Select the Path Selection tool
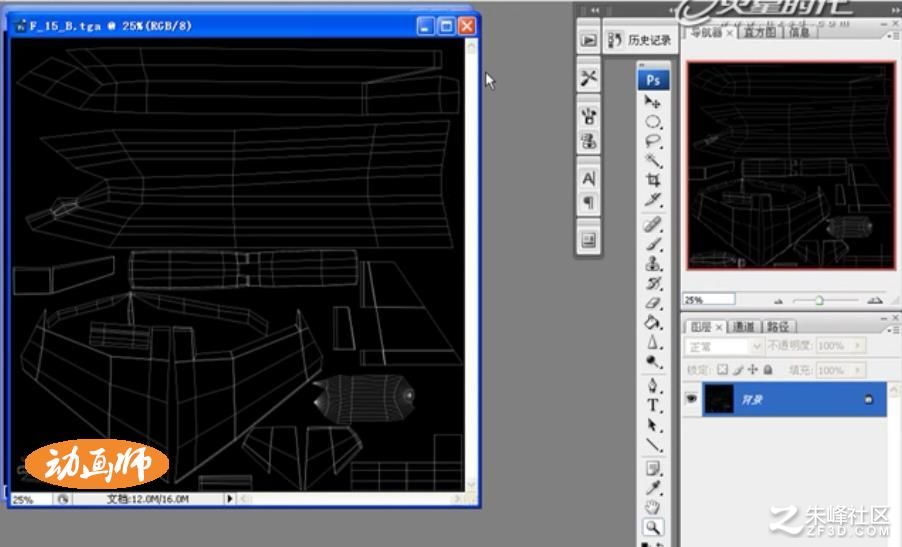902x547 pixels. click(652, 425)
